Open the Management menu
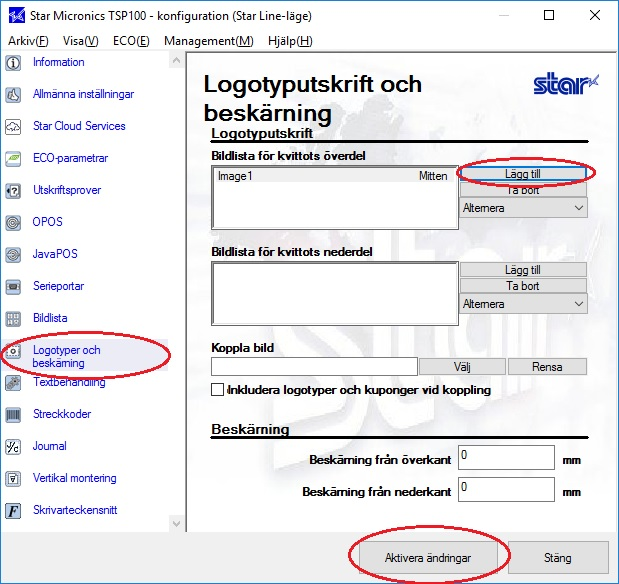Screen dimensions: 619x584 [209, 41]
